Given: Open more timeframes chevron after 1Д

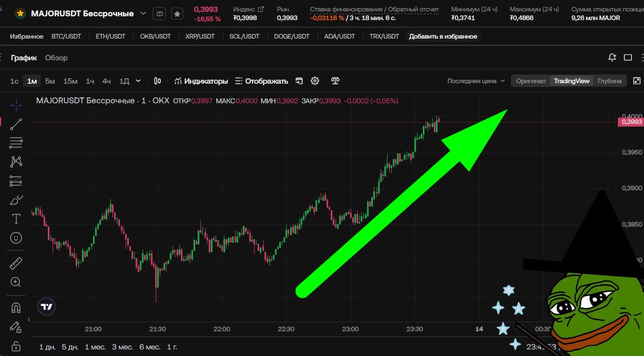Looking at the screenshot, I should pyautogui.click(x=139, y=81).
